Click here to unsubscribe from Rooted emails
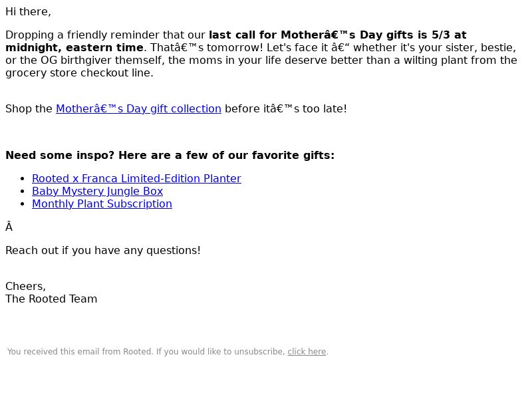Screen dimensions: 532x399 [x=307, y=352]
